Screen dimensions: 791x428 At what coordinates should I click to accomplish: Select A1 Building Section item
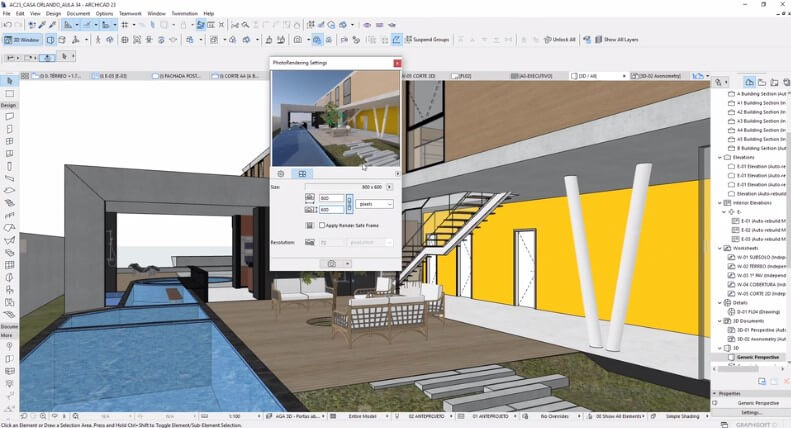click(757, 103)
